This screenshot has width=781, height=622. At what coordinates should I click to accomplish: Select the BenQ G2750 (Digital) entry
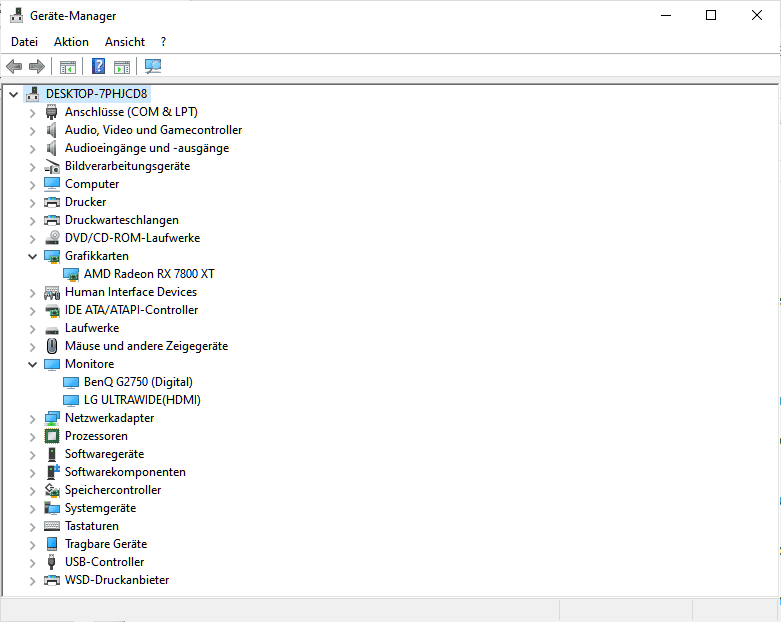click(x=138, y=382)
